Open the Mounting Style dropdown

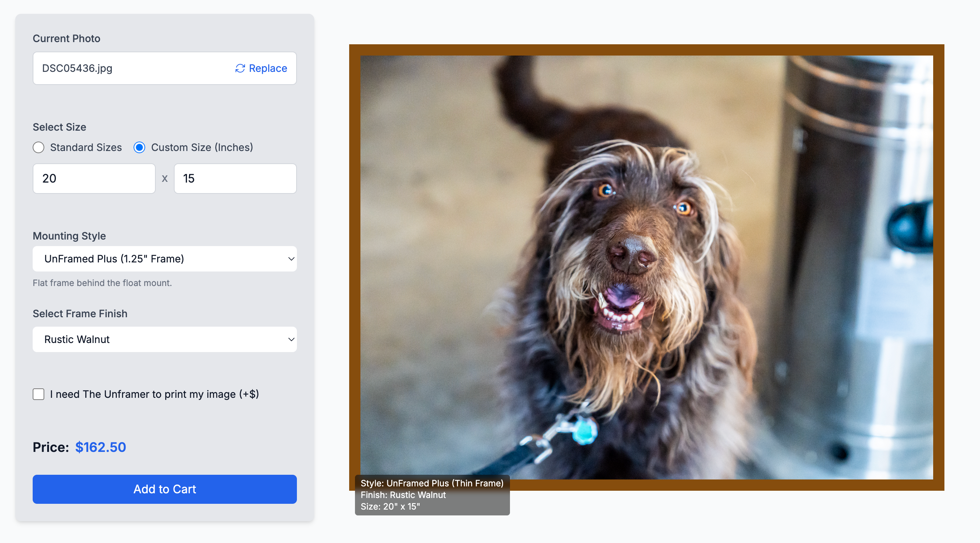click(x=165, y=259)
